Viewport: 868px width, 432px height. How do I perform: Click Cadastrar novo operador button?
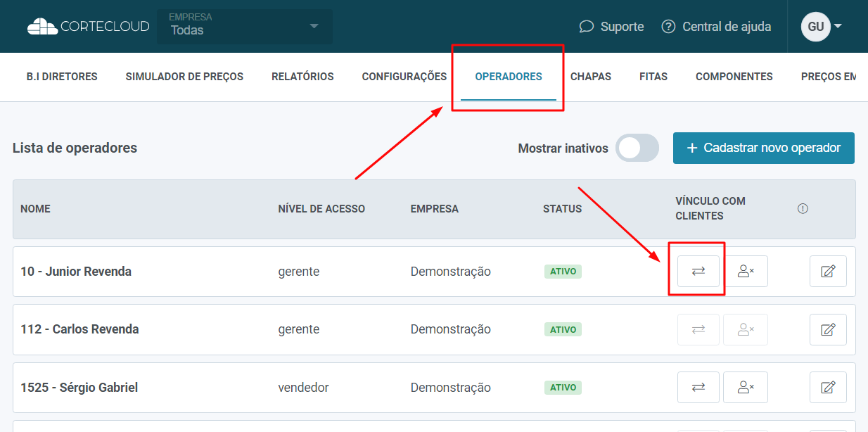coord(764,148)
